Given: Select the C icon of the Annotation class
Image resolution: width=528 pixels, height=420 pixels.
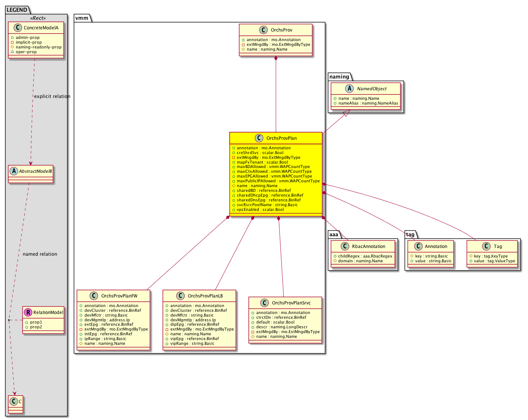Looking at the screenshot, I should click(x=417, y=246).
